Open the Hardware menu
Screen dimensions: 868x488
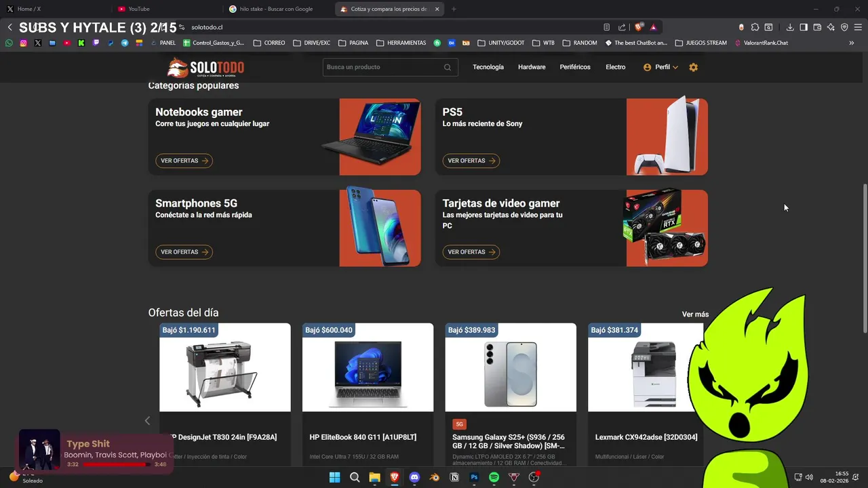(532, 67)
